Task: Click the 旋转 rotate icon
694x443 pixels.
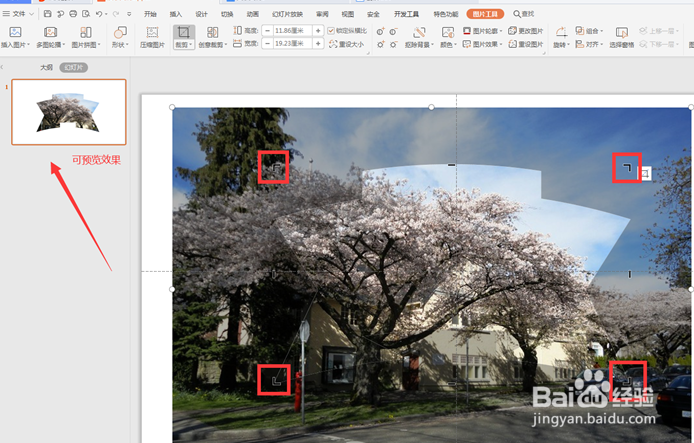Action: [x=561, y=32]
